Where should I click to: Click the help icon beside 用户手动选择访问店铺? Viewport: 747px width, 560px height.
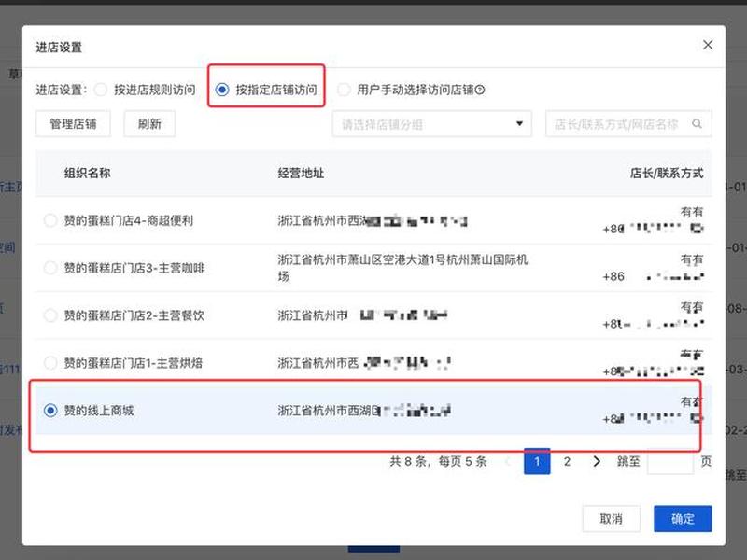(480, 90)
